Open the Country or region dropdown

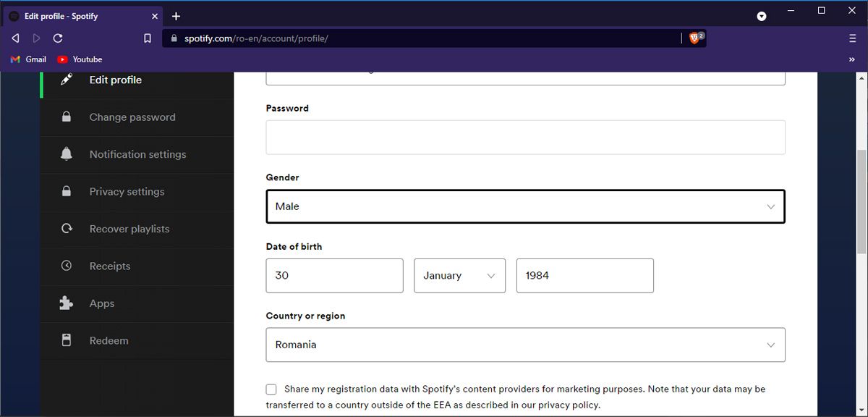pyautogui.click(x=525, y=345)
